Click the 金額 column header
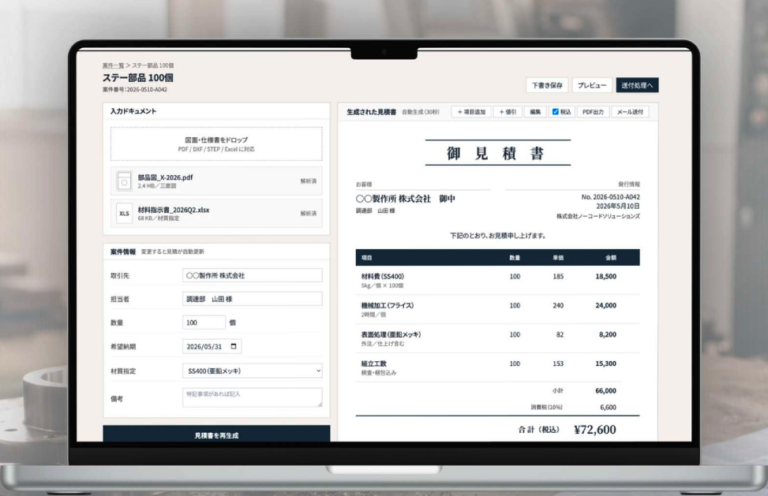Screen dimensions: 768x496 coord(611,258)
